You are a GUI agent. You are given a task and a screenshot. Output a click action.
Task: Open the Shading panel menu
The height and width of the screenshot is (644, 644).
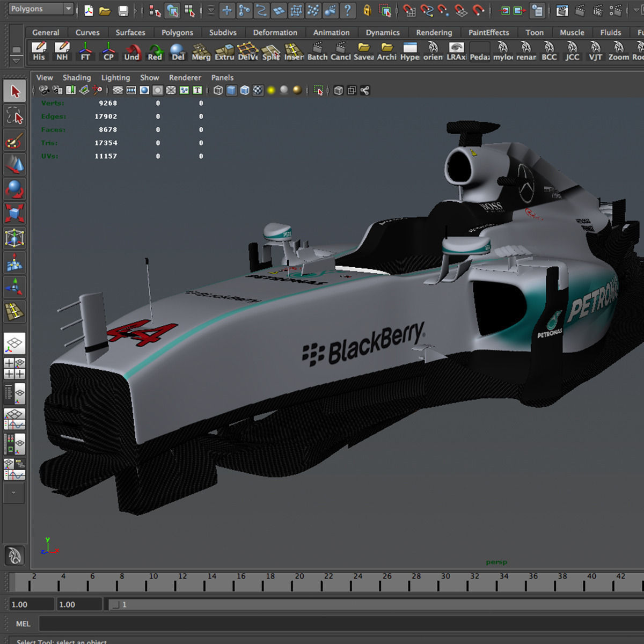click(77, 77)
